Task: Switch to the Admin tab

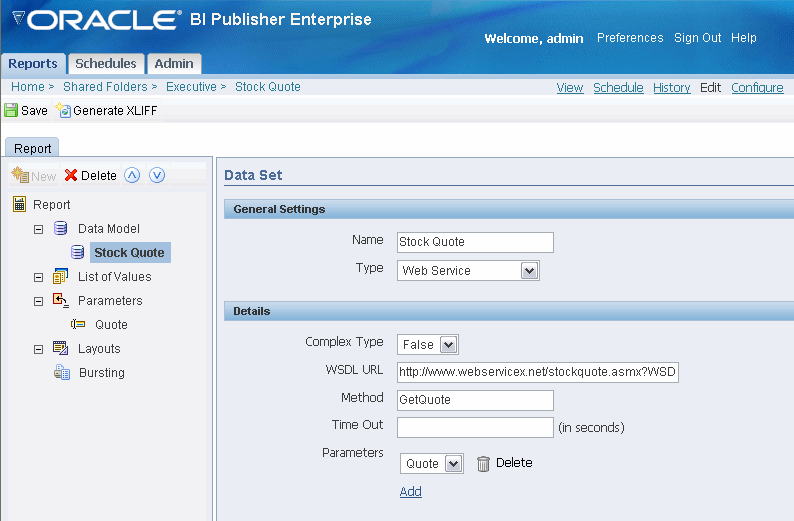Action: (174, 64)
